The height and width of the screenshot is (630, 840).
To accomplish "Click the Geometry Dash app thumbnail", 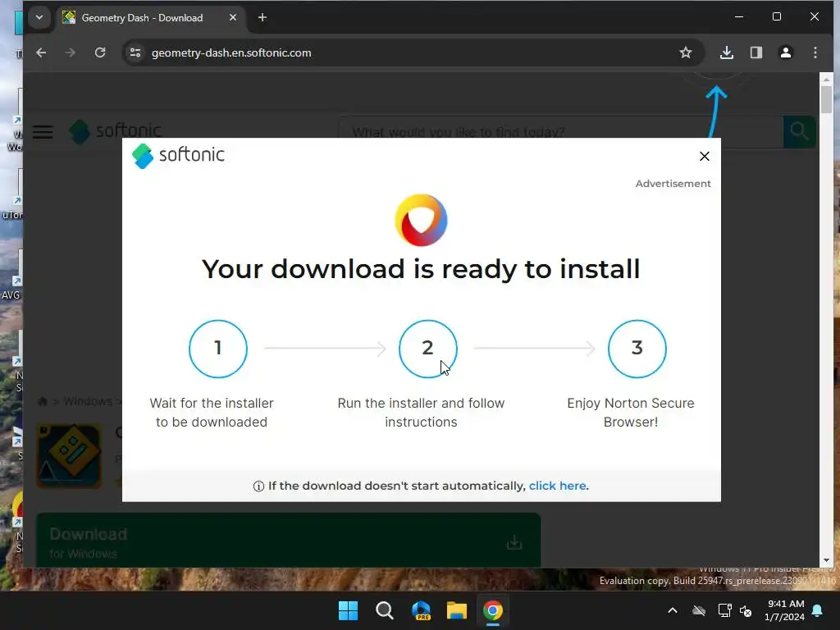I will pos(69,456).
